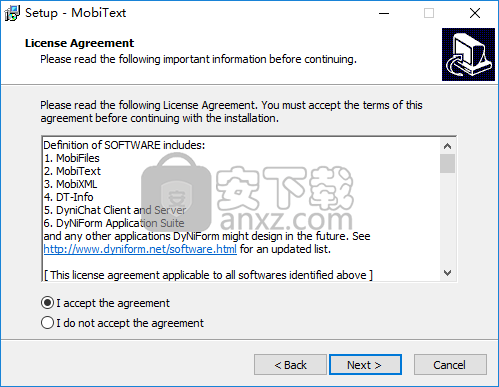Cancel the MobiText installation
Screen dimensions: 499x387
450,365
